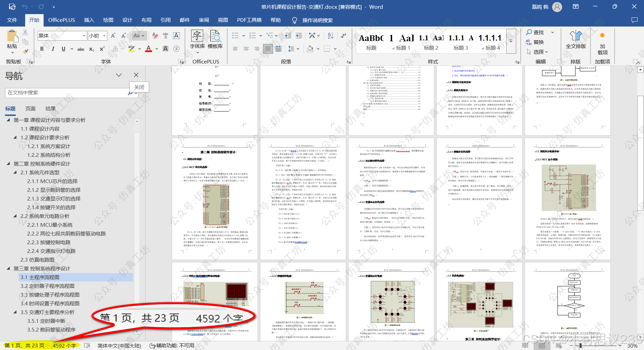Toggle Print Layout view in status bar
The width and height of the screenshot is (644, 350).
pyautogui.click(x=542, y=346)
